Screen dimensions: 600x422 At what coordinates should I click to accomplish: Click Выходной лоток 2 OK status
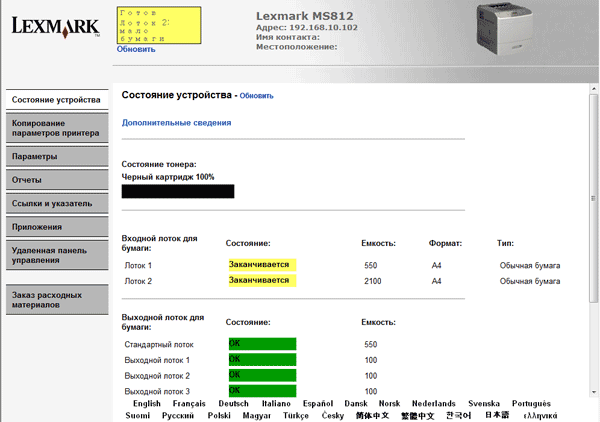click(x=262, y=375)
